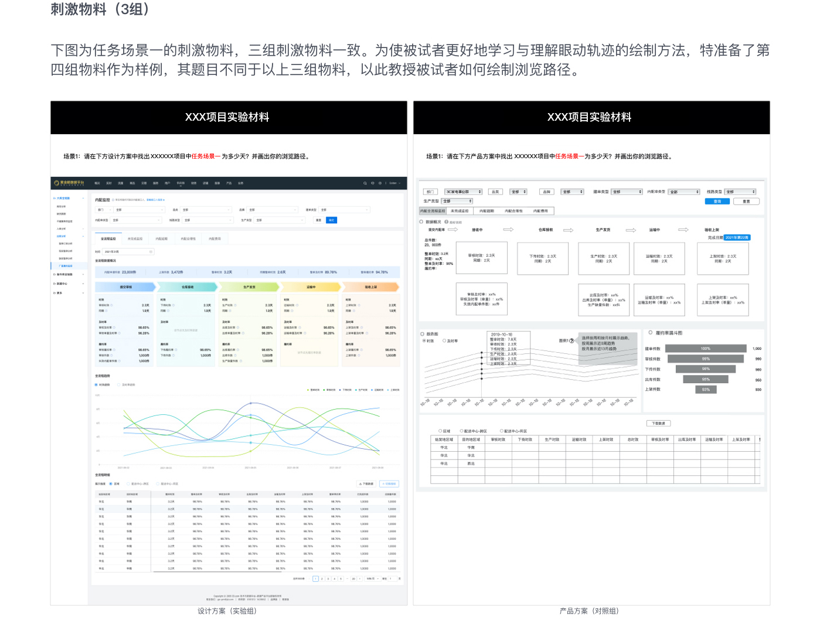Select the 及时率 radio under 趋势图 in wireframe
820x644 pixels.
click(x=444, y=340)
